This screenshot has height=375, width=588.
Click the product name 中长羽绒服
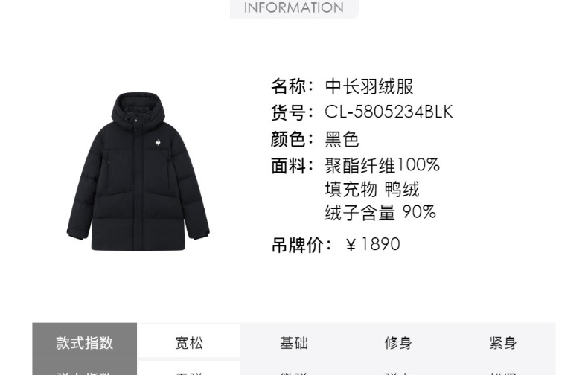tap(369, 86)
